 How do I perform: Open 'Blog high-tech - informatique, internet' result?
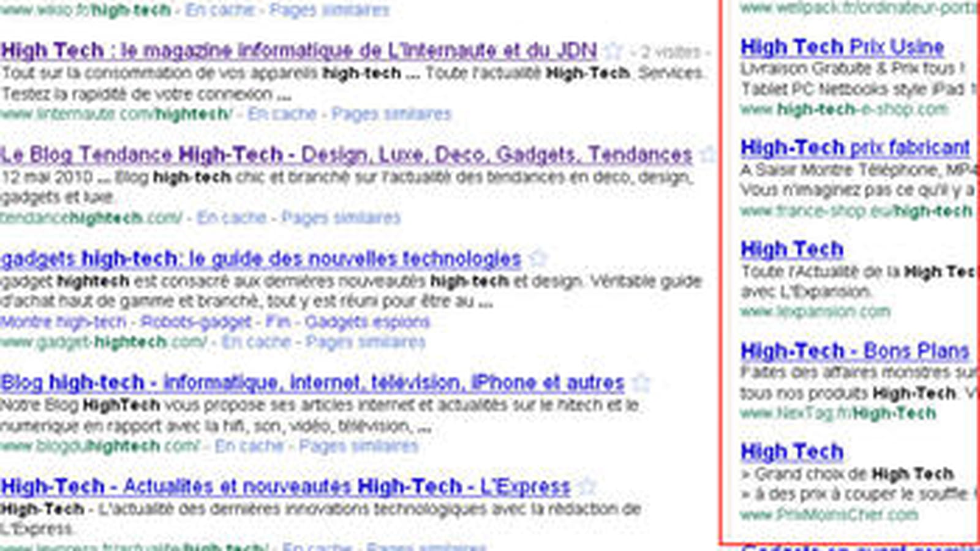coord(312,383)
